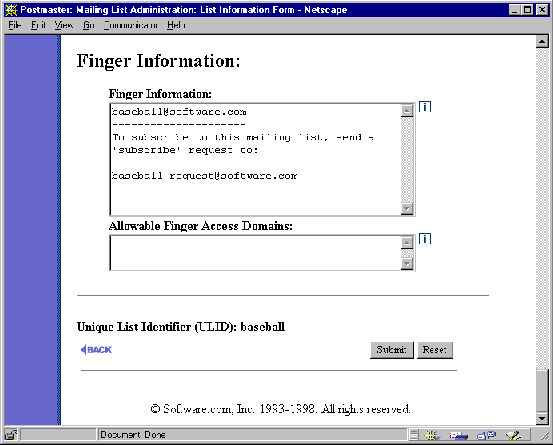553x445 pixels.
Task: Click the page scrollbar down arrow
Action: point(542,418)
